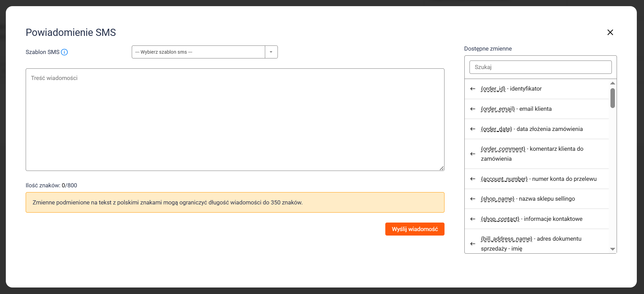Insert order_date via its left arrow icon
Viewport: 644px width, 294px height.
click(473, 129)
